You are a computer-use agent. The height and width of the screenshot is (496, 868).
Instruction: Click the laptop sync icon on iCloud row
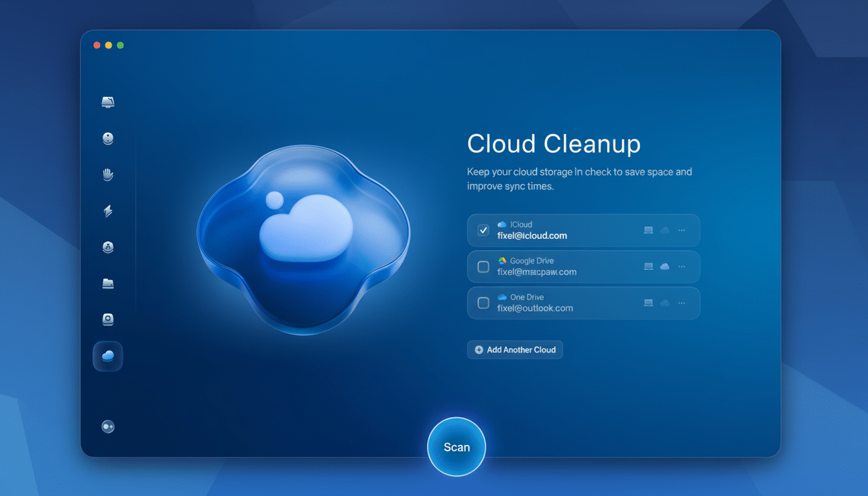click(x=648, y=229)
